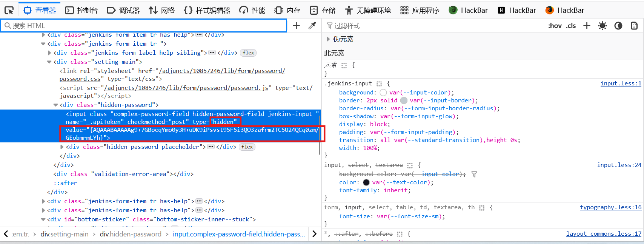This screenshot has height=244, width=644.
Task: Toggle light color scheme simulation (sun icon)
Action: click(603, 25)
